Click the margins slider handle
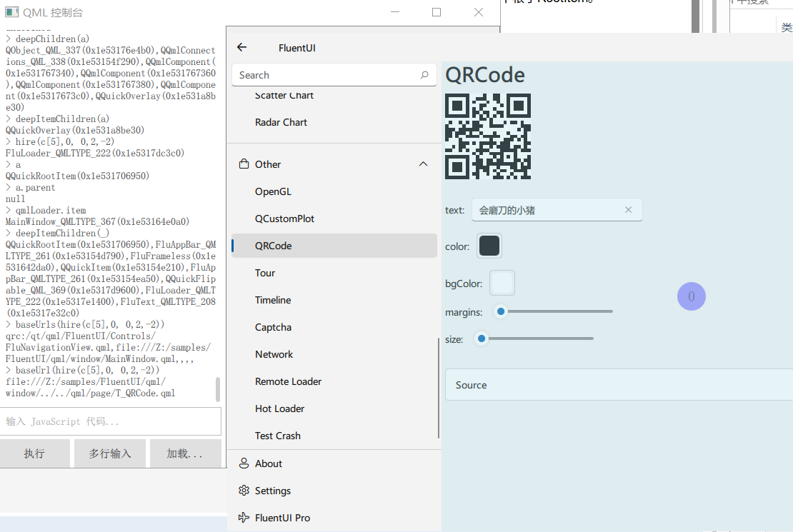Screen dimensions: 793x532 point(501,311)
